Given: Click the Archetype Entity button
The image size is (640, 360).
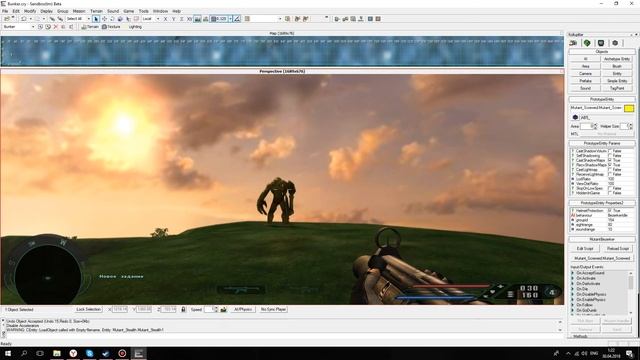Looking at the screenshot, I should (x=617, y=59).
